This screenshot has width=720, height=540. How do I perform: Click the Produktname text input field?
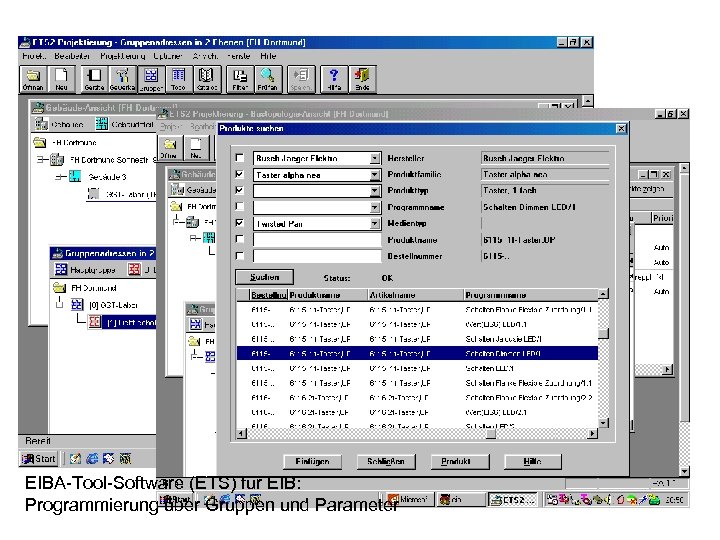pos(317,240)
